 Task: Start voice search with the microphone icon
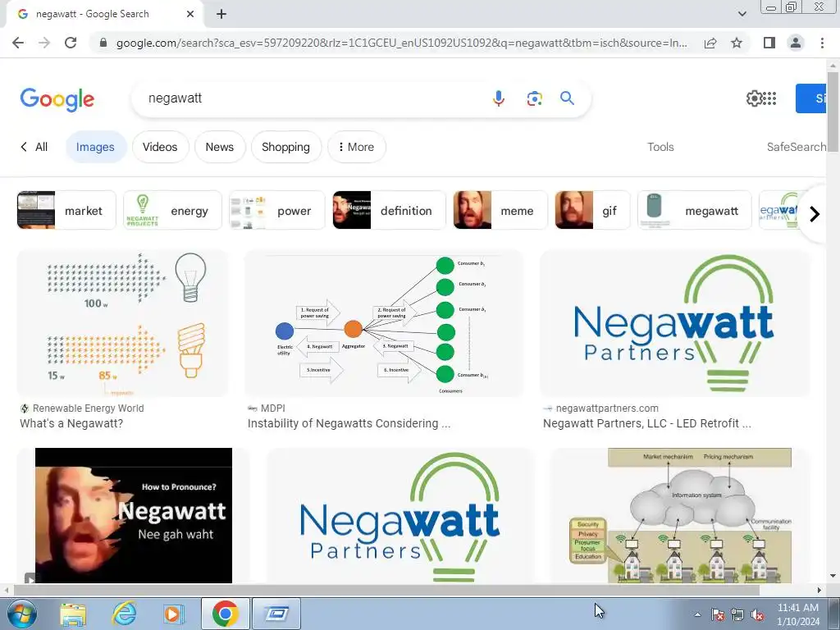click(x=498, y=98)
